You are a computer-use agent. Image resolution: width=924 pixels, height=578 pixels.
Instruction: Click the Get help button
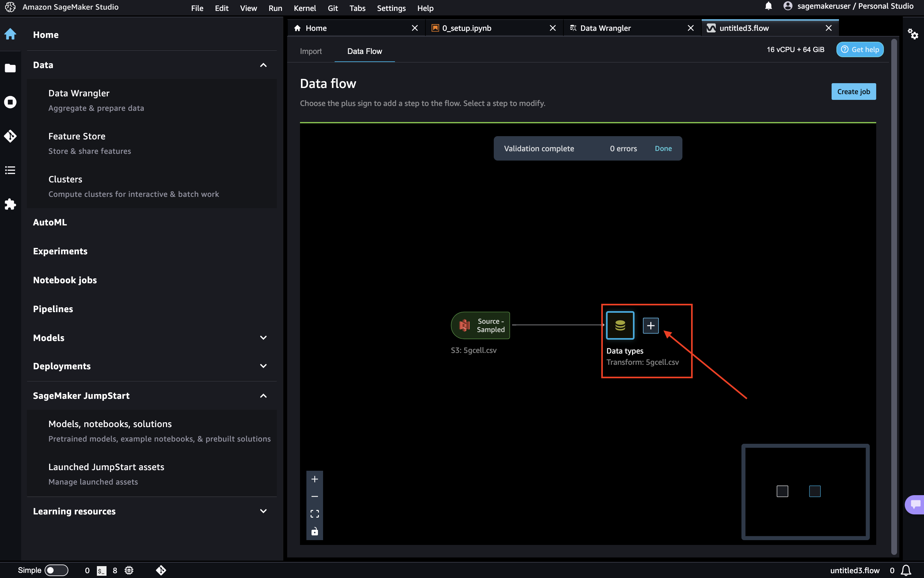(x=860, y=50)
